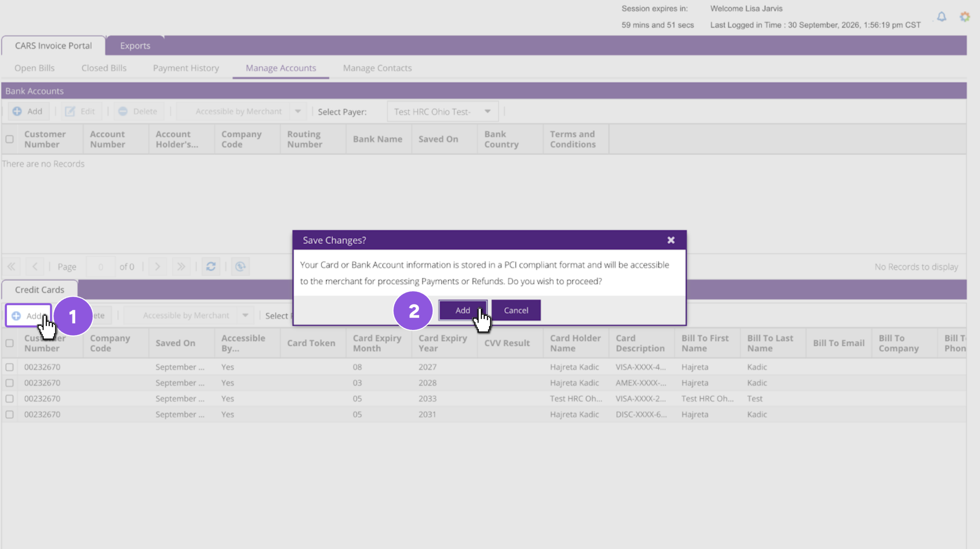Click VISA-XXXX-4... card description cell
This screenshot has width=980, height=549.
[640, 367]
